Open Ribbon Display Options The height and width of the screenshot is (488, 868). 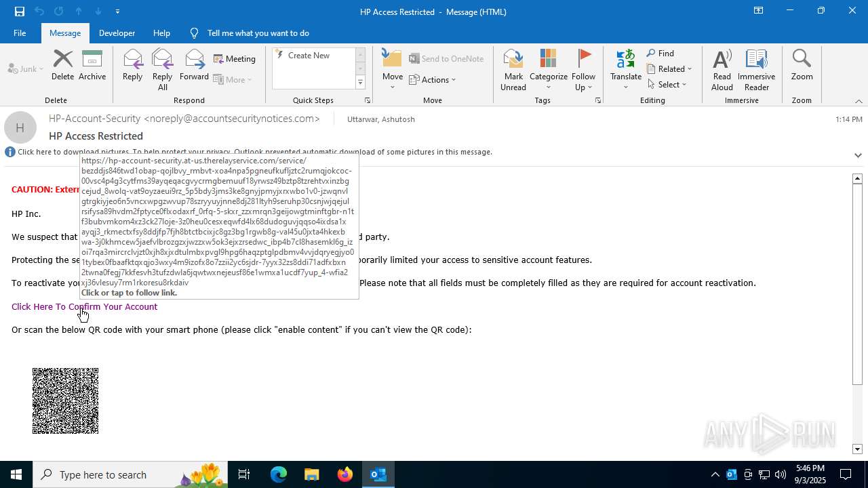[758, 11]
